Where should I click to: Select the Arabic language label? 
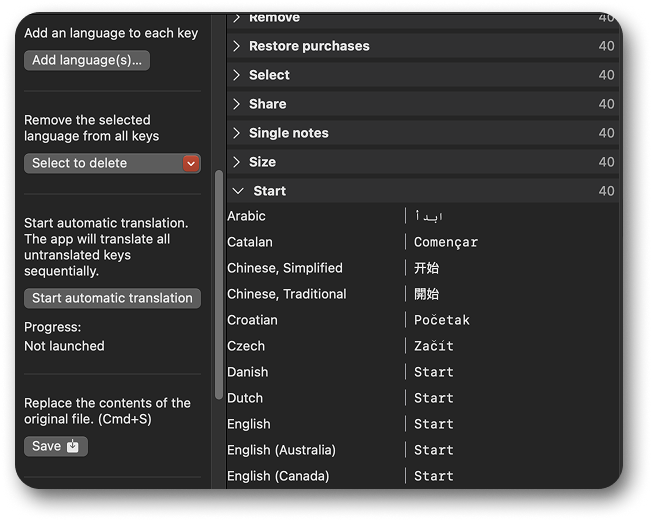[246, 216]
